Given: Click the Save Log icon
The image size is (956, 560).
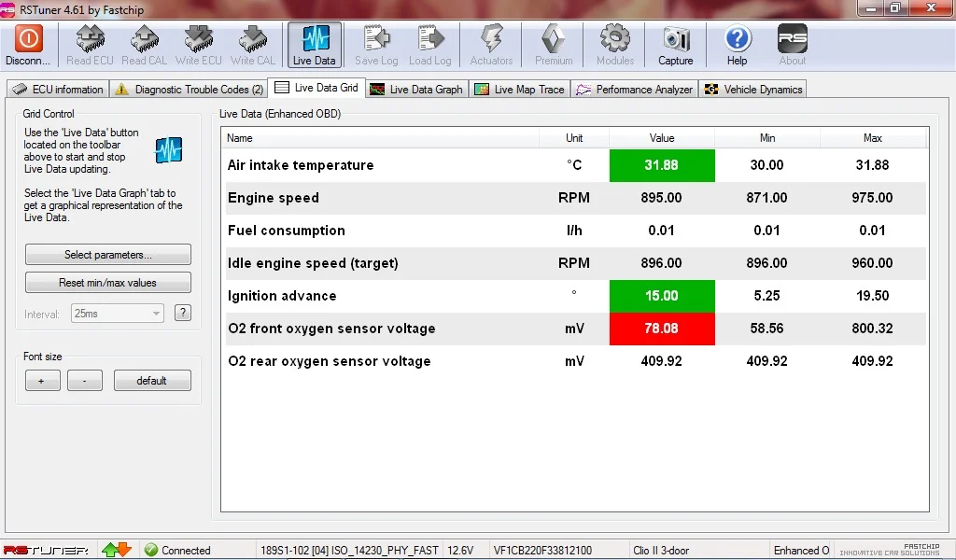Looking at the screenshot, I should point(376,38).
